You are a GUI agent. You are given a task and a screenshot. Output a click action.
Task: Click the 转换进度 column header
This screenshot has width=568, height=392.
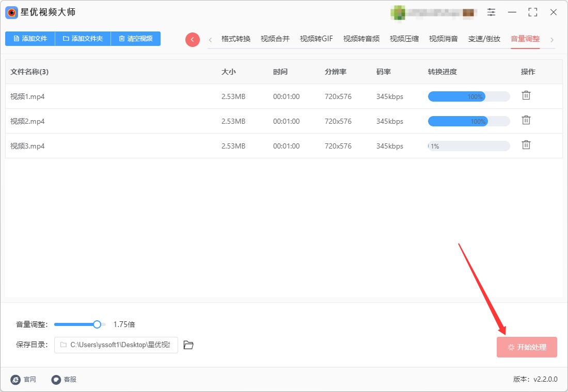pyautogui.click(x=443, y=72)
